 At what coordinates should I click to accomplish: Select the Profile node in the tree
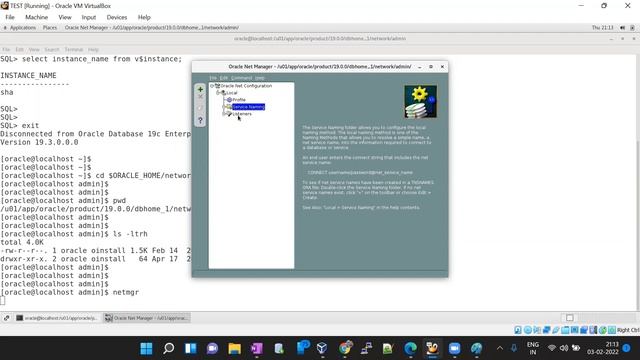point(239,100)
